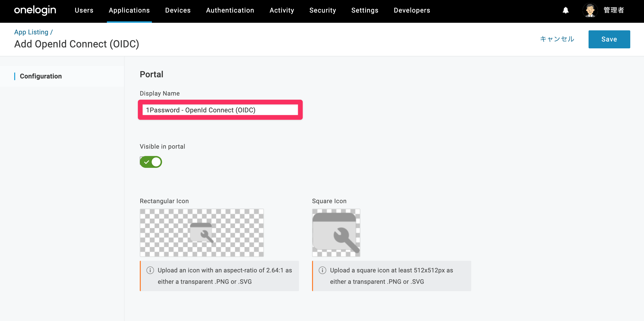Click the Save button
Image resolution: width=644 pixels, height=321 pixels.
[x=609, y=39]
